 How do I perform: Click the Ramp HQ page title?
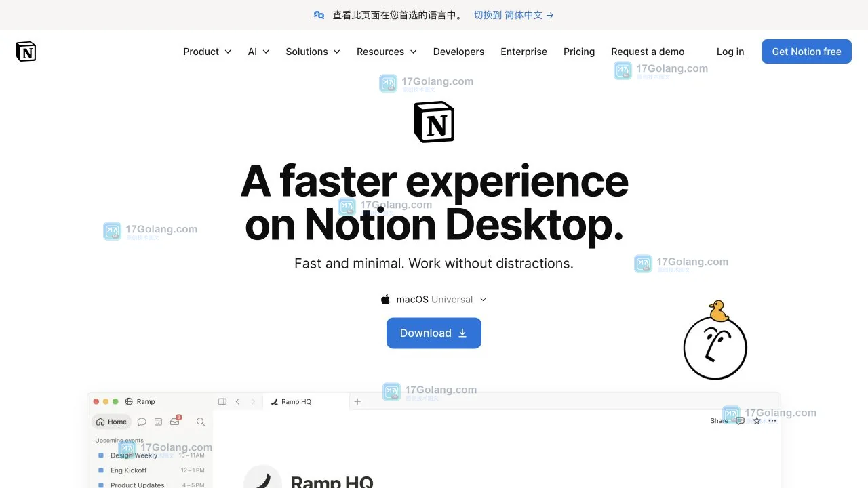pyautogui.click(x=332, y=481)
